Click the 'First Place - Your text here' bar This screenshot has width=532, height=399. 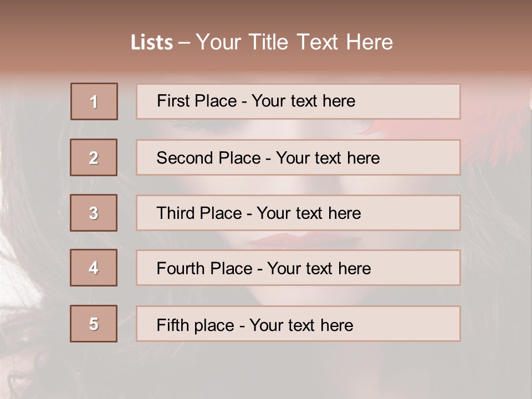pos(298,101)
